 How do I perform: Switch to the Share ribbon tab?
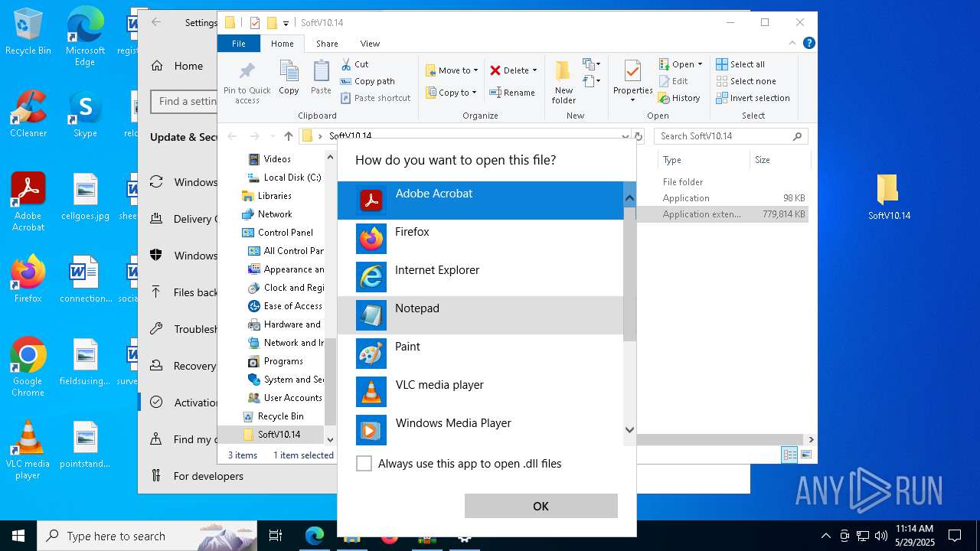327,44
